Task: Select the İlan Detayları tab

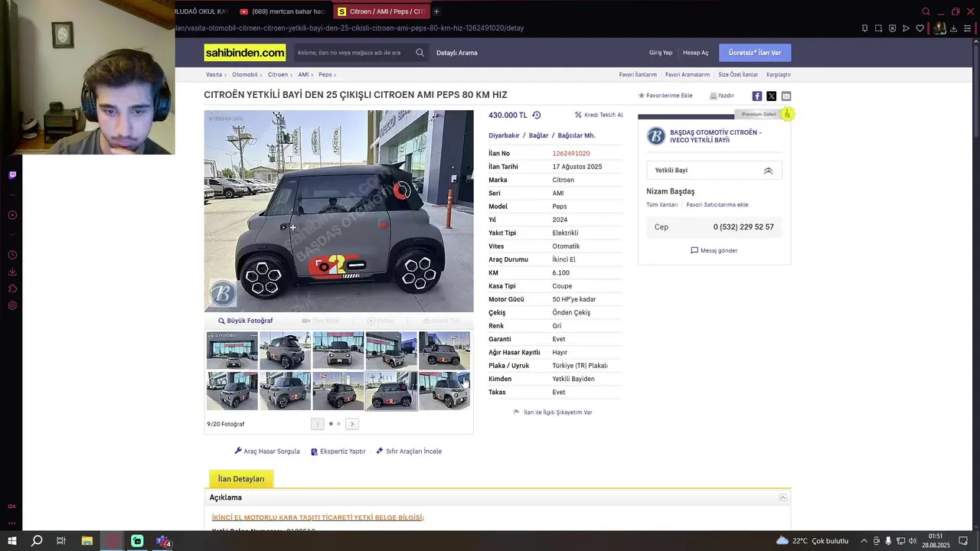Action: (241, 479)
